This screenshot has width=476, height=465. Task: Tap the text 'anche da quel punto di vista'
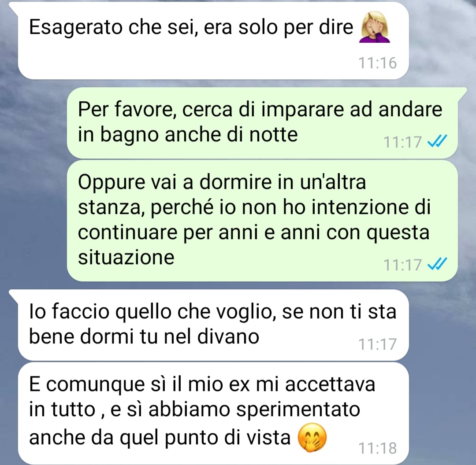click(160, 438)
